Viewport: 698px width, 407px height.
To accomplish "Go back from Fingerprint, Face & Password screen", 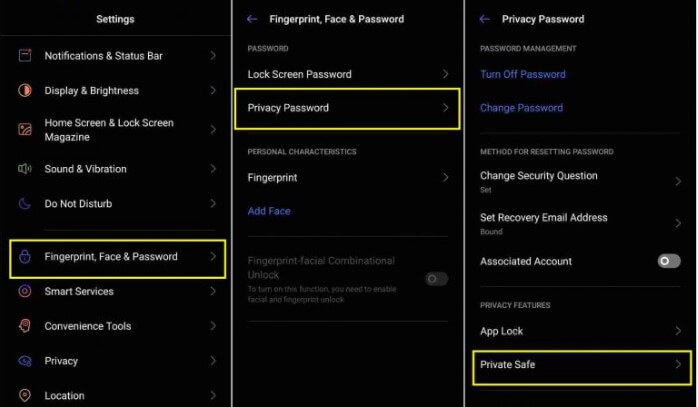I will click(x=252, y=19).
